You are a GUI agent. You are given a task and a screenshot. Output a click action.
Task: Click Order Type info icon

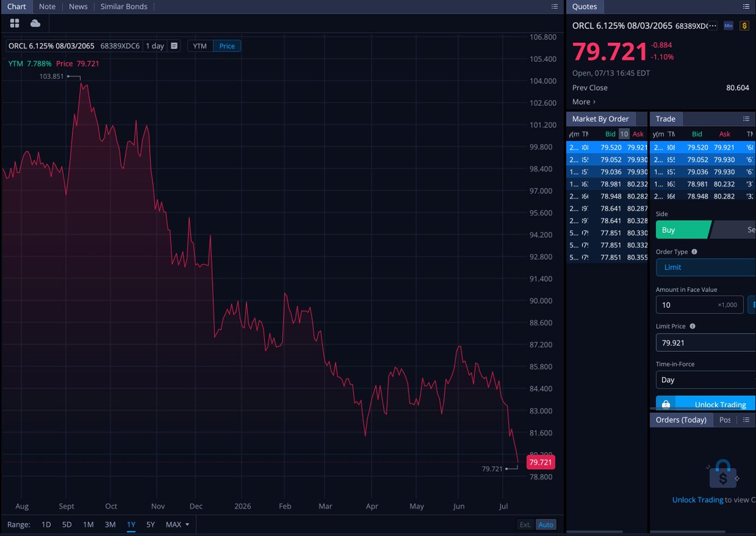coord(694,252)
